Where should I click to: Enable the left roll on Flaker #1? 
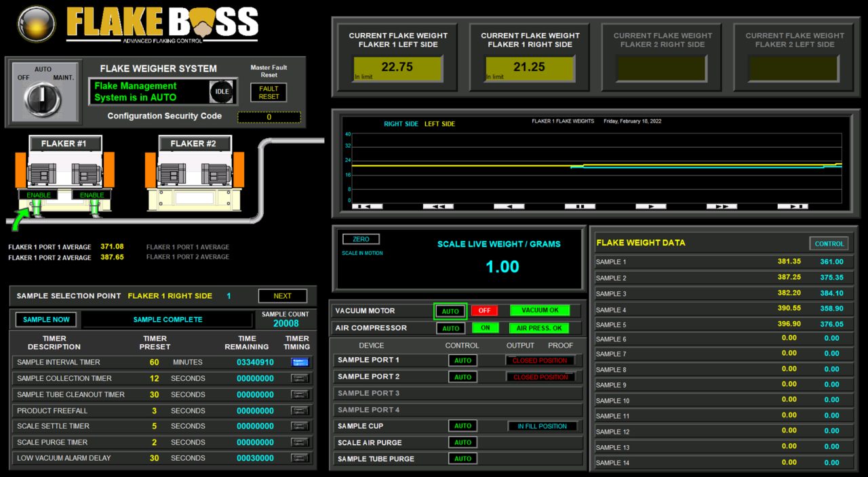tap(39, 194)
